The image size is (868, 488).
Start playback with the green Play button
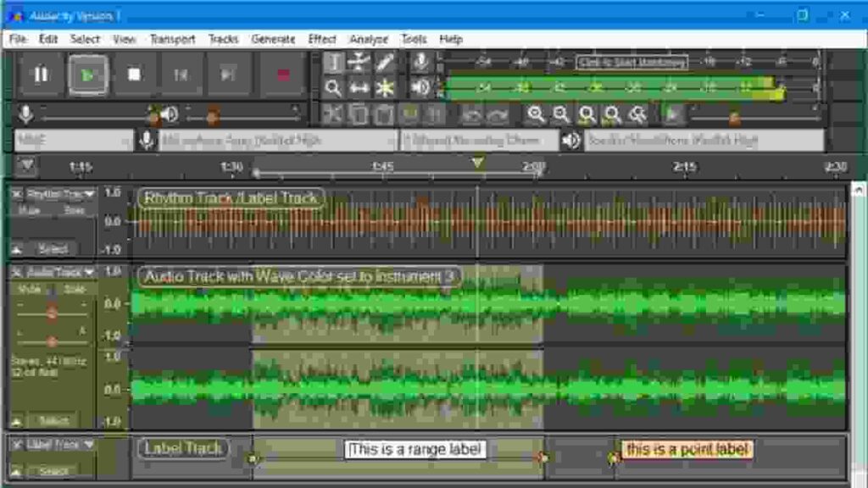[x=87, y=75]
